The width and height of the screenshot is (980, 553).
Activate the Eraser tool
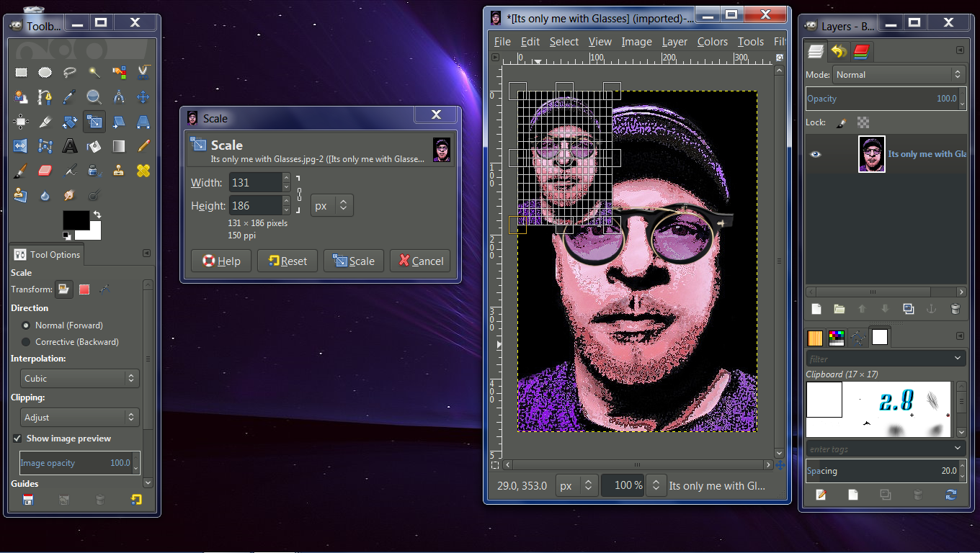pos(45,171)
